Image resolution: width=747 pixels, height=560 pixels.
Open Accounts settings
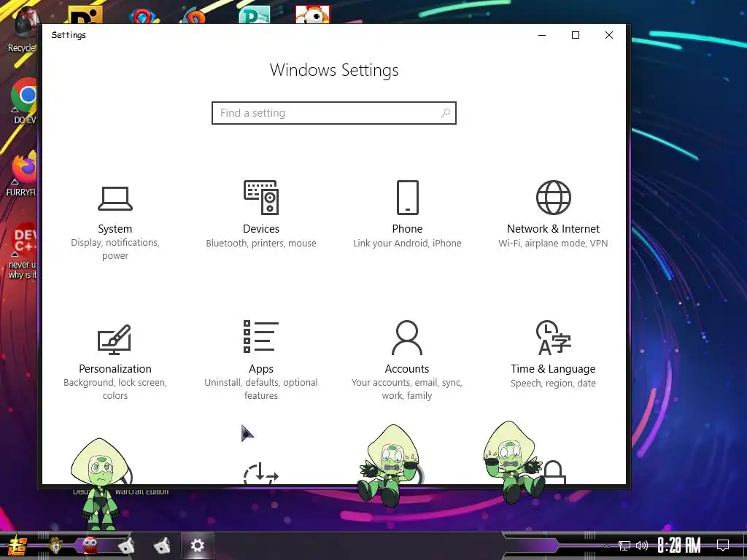point(407,360)
